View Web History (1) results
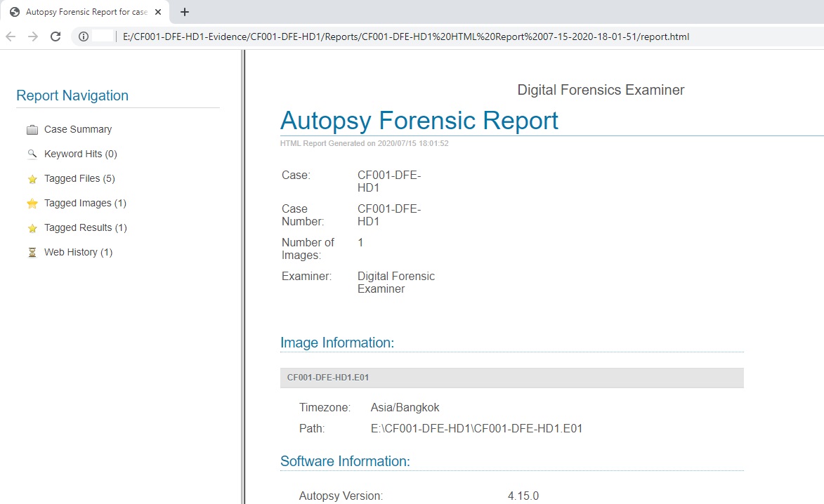This screenshot has width=824, height=504. 77,252
